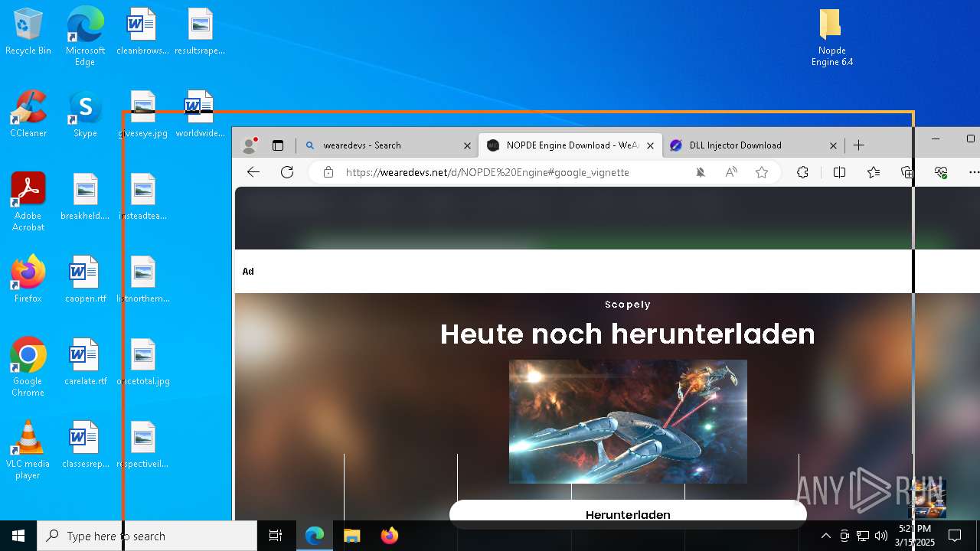Open the classesrep Word document
The height and width of the screenshot is (551, 980).
pyautogui.click(x=85, y=445)
